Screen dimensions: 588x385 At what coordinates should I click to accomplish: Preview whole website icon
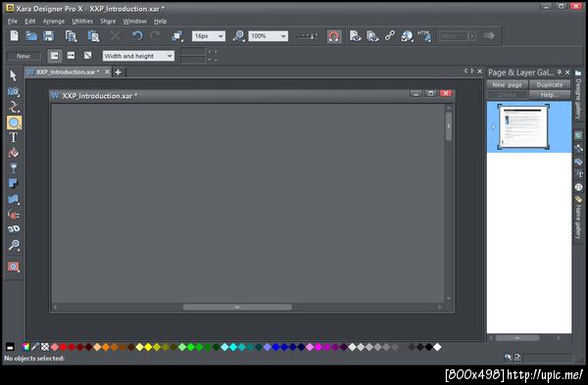372,36
